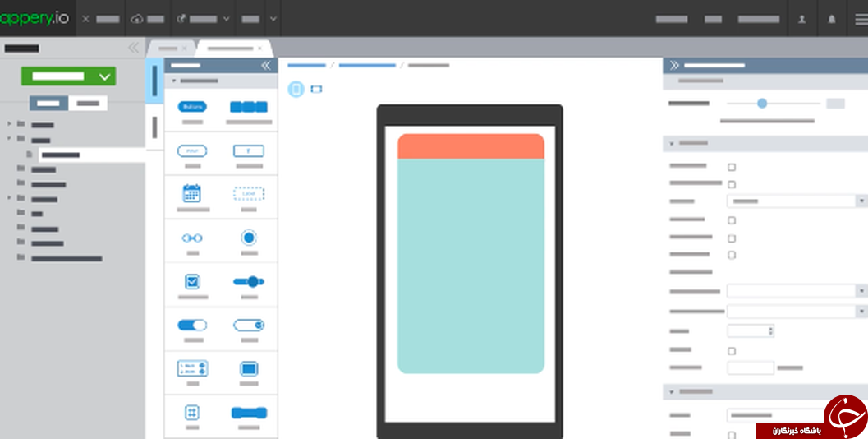The width and height of the screenshot is (868, 439).
Task: Tick the checkbox directly above the first dropdown
Action: point(731,184)
